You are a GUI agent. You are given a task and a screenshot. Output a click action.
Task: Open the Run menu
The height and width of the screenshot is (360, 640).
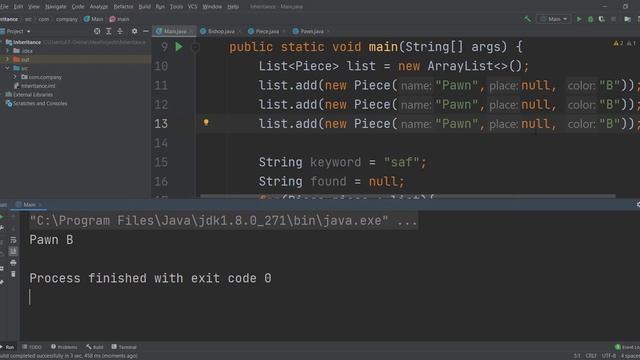point(160,7)
